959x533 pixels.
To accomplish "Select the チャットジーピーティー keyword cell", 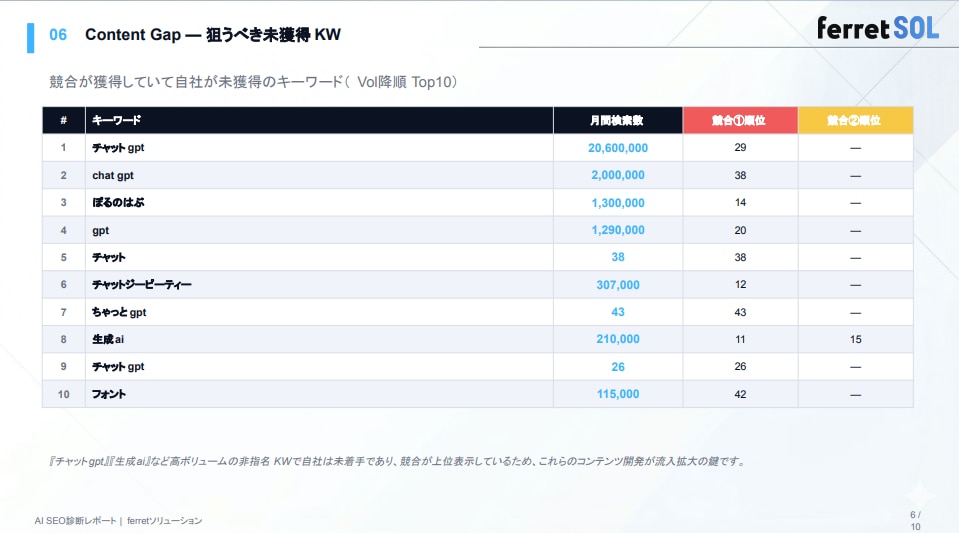I will point(141,285).
